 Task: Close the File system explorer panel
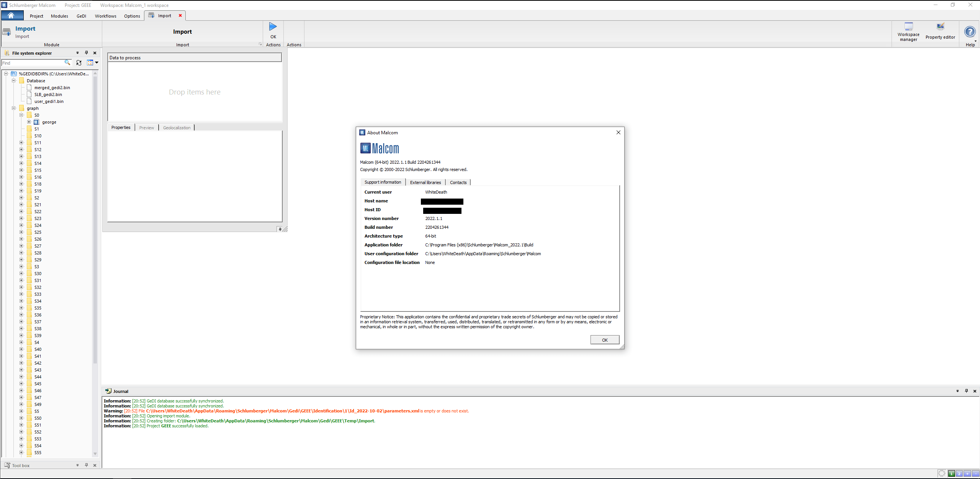pos(95,53)
